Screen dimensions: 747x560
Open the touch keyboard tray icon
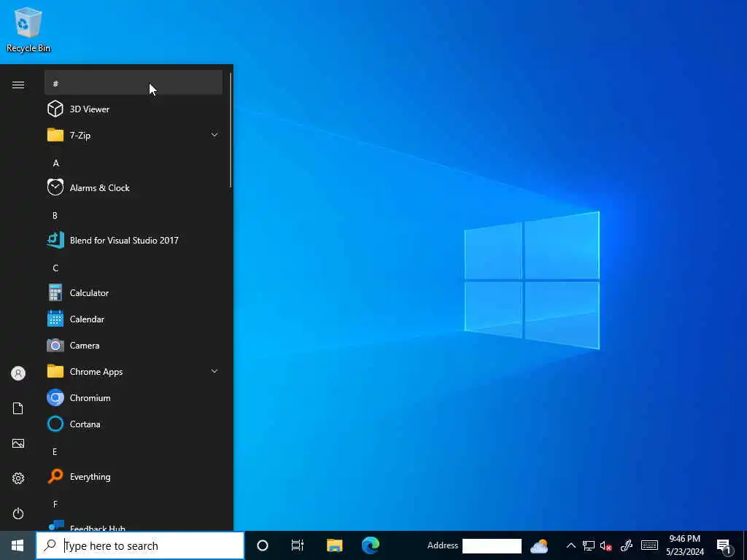[x=649, y=545]
